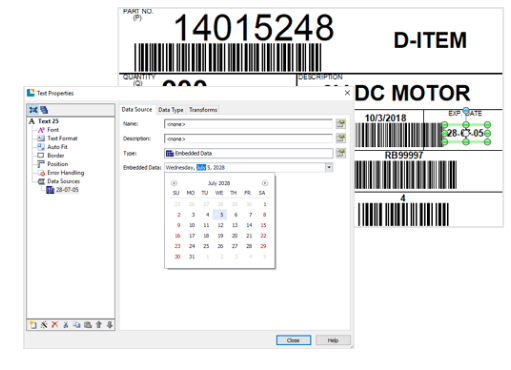
Task: Select the Text 25 root node
Action: 48,121
